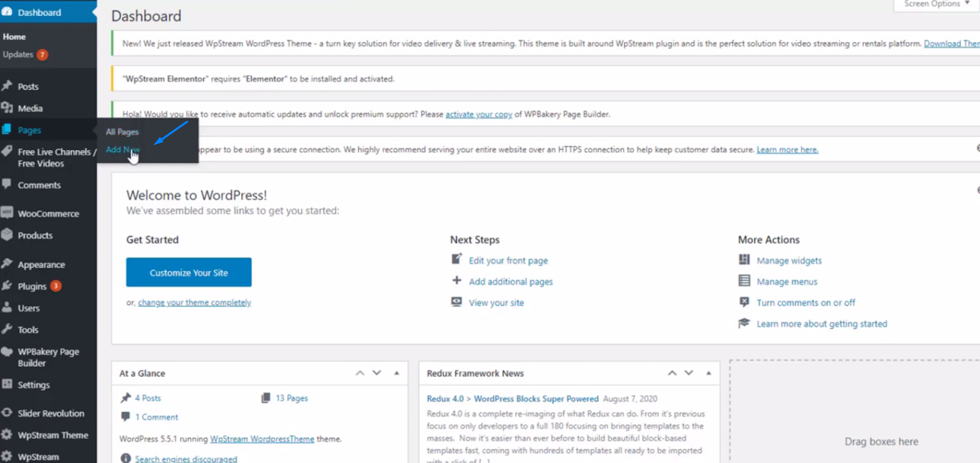Collapse the At a Glance panel
980x463 pixels.
click(x=397, y=373)
